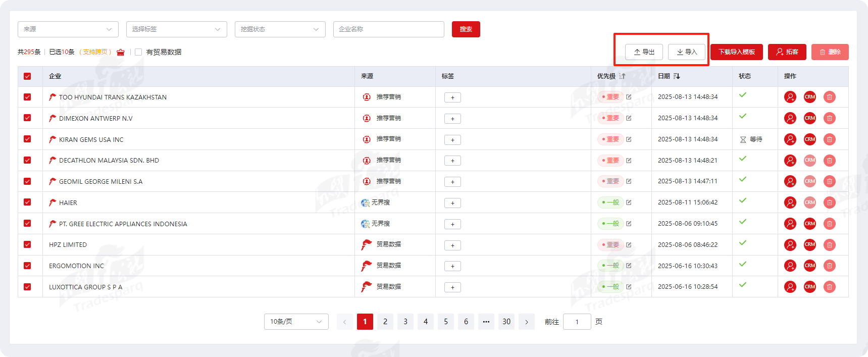Viewport: 868px width, 357px height.
Task: Sort by priority column sort icon
Action: tap(622, 76)
